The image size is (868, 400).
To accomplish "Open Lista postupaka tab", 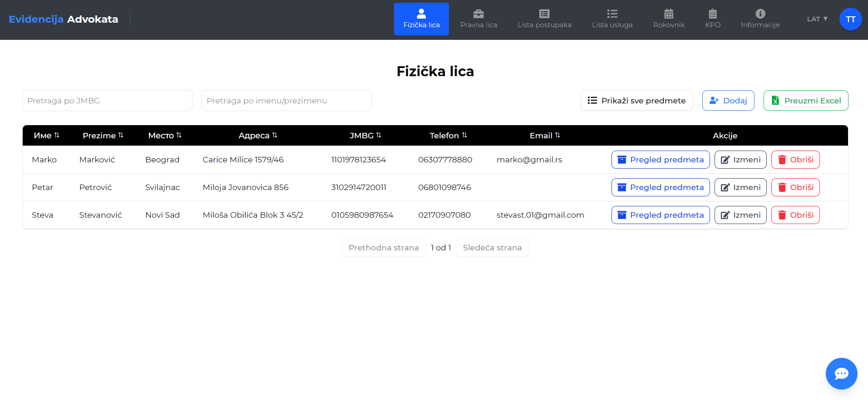I will (x=544, y=19).
